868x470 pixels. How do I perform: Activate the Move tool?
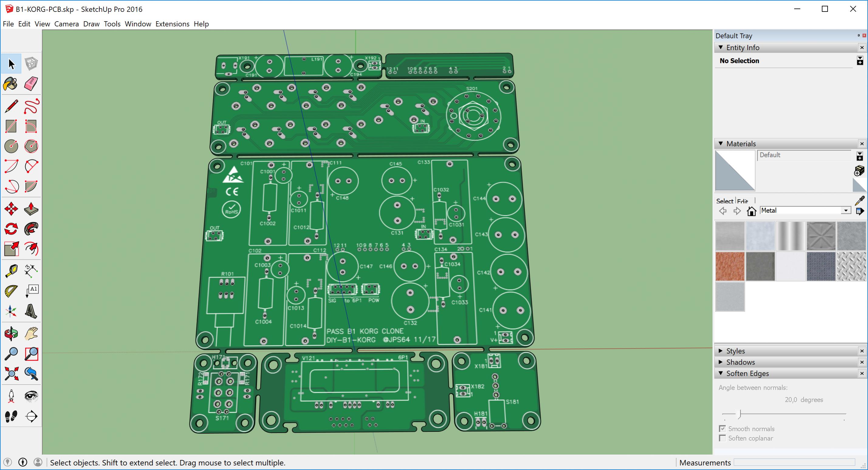[11, 209]
